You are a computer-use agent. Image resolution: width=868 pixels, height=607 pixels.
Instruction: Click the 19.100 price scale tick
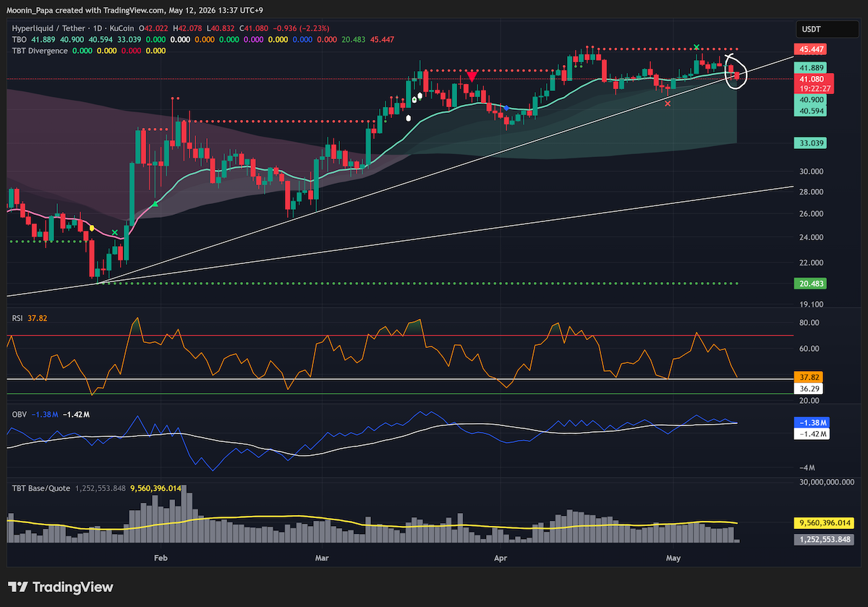[812, 305]
